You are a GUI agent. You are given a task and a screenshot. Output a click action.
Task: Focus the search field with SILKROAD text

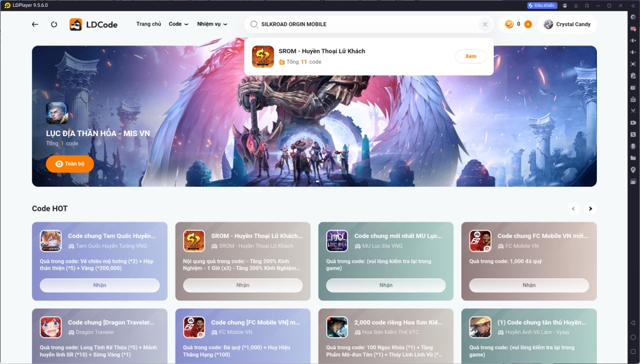pos(367,24)
